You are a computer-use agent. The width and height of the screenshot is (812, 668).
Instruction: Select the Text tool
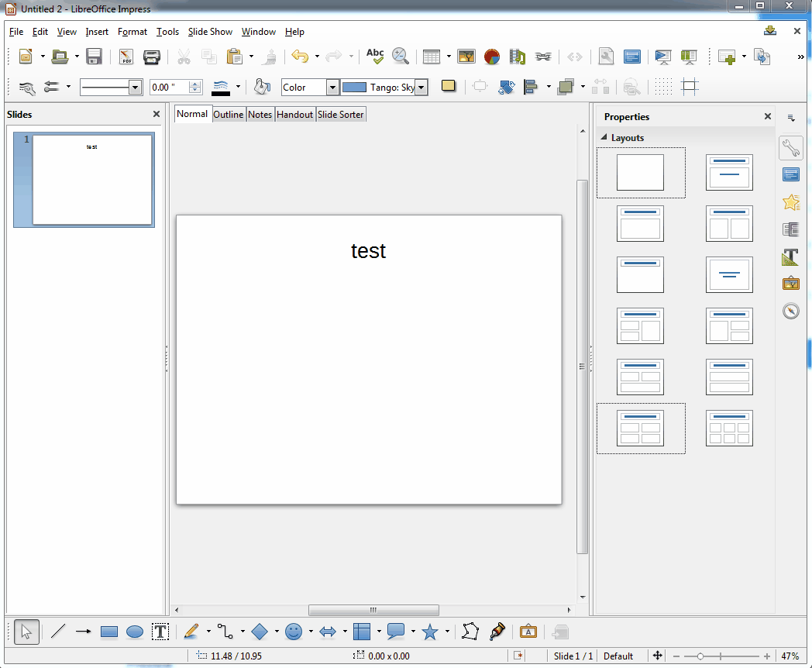[160, 632]
